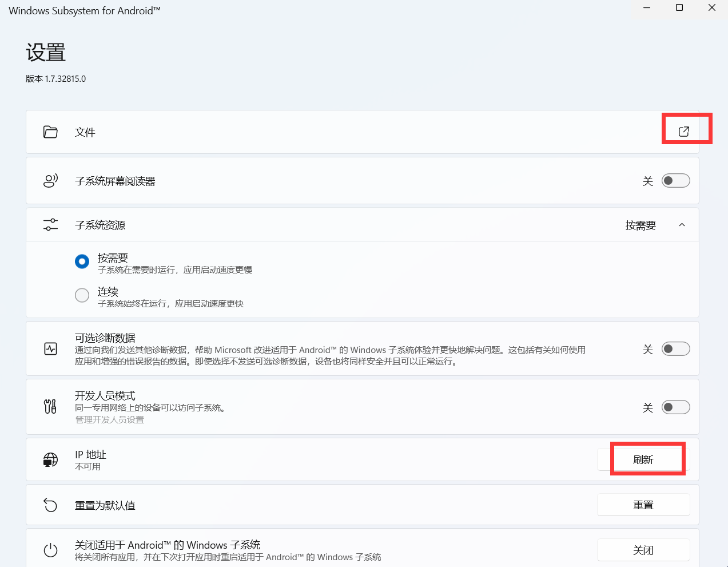Maximize the Windows Subsystem for Android window
This screenshot has width=728, height=567.
[679, 8]
